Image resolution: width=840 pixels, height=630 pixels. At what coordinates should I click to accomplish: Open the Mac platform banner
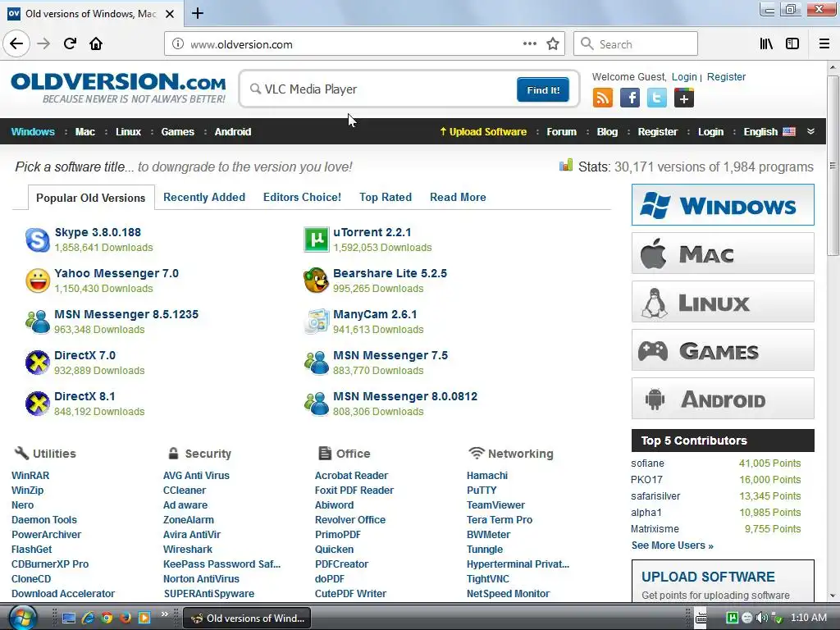tap(723, 253)
